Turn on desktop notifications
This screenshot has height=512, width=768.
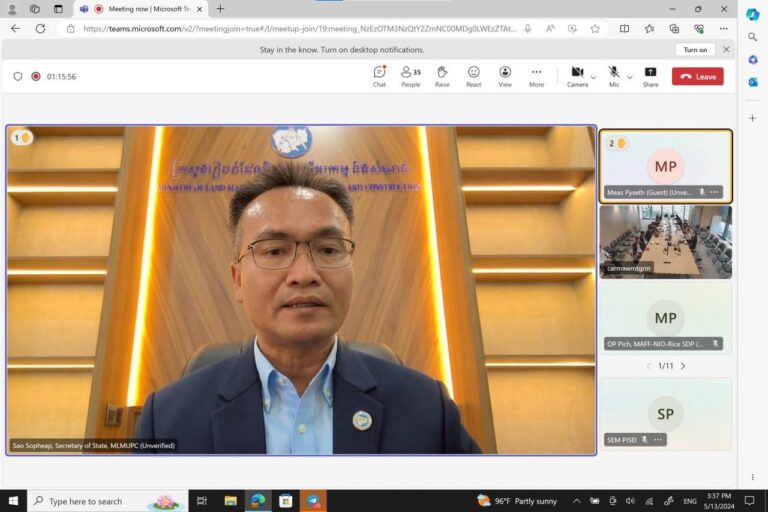click(x=695, y=49)
